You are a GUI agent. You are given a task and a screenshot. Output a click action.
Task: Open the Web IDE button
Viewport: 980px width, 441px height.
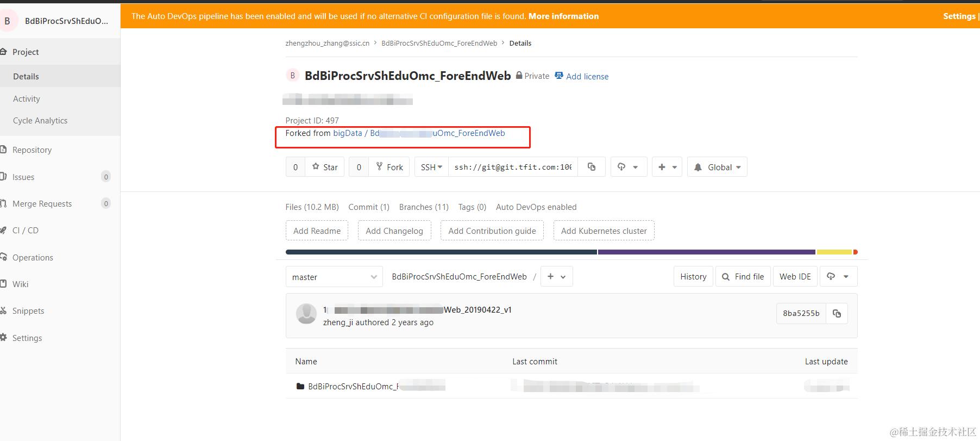(x=795, y=276)
